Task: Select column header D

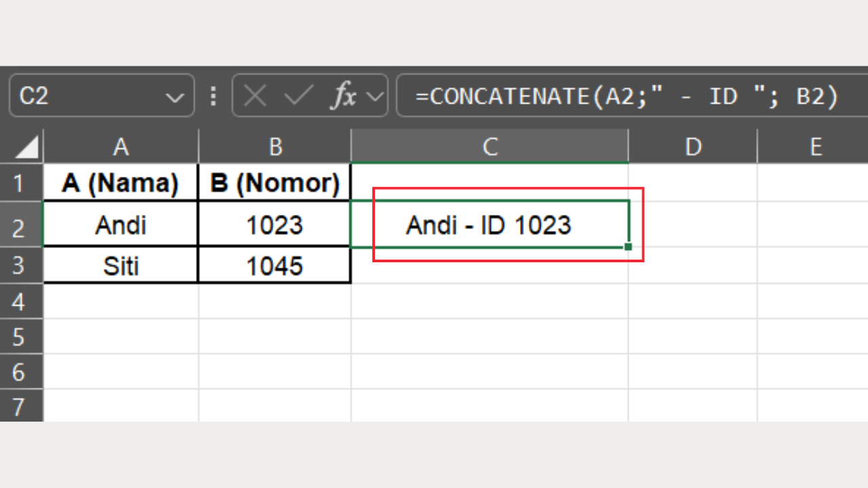Action: [x=693, y=146]
